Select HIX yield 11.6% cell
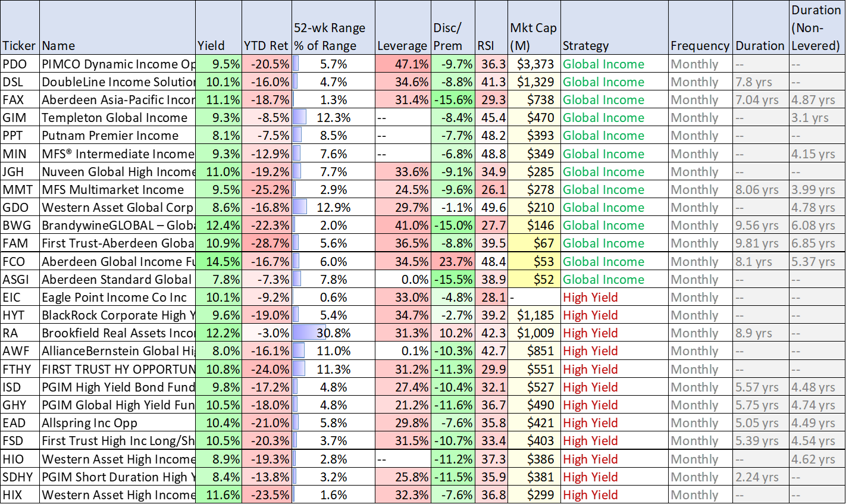This screenshot has height=504, width=846. (218, 495)
